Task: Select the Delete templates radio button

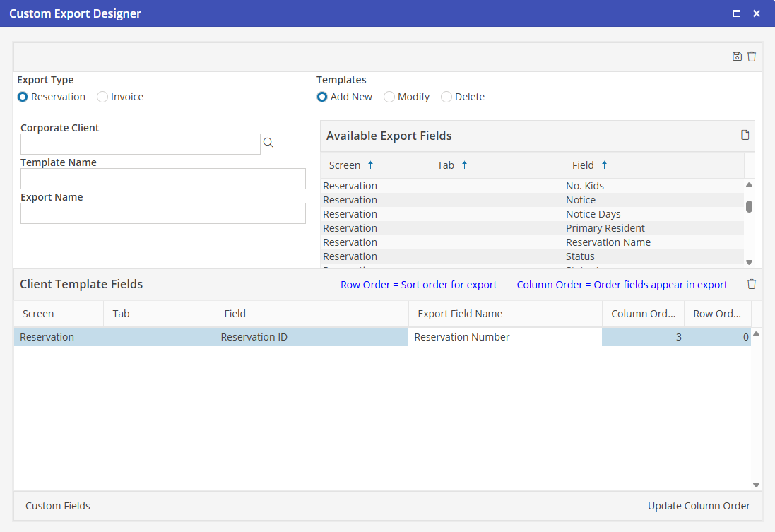Action: (446, 97)
